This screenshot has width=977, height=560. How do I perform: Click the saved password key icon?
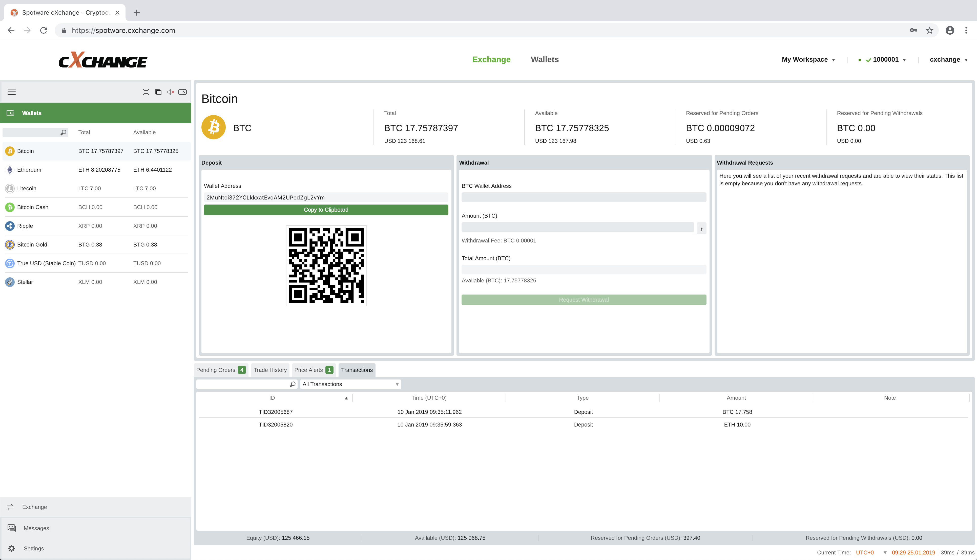[x=913, y=30]
